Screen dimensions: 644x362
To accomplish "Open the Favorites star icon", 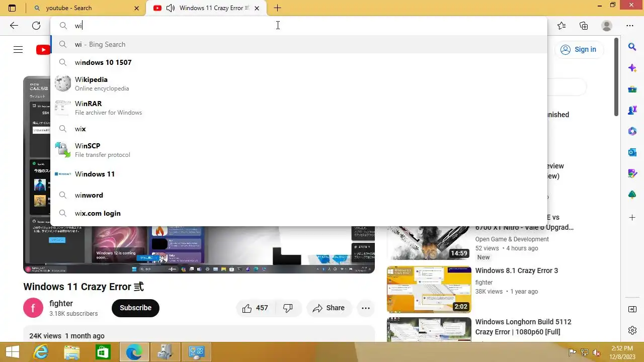I will [x=561, y=26].
